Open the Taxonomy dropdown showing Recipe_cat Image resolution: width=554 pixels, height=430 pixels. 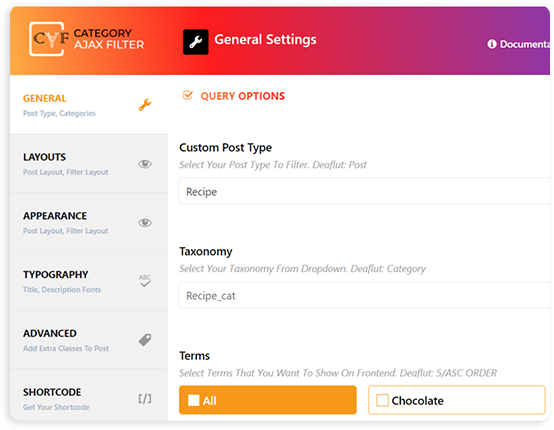(364, 295)
